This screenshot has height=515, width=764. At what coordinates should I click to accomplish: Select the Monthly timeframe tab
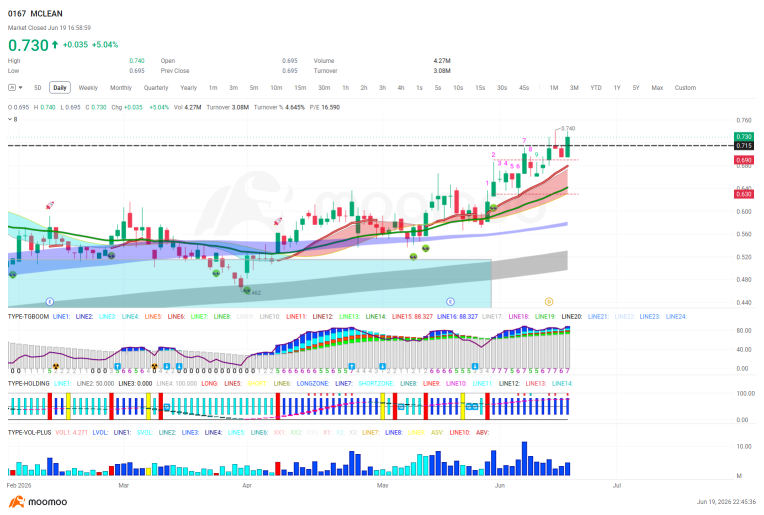click(x=121, y=88)
